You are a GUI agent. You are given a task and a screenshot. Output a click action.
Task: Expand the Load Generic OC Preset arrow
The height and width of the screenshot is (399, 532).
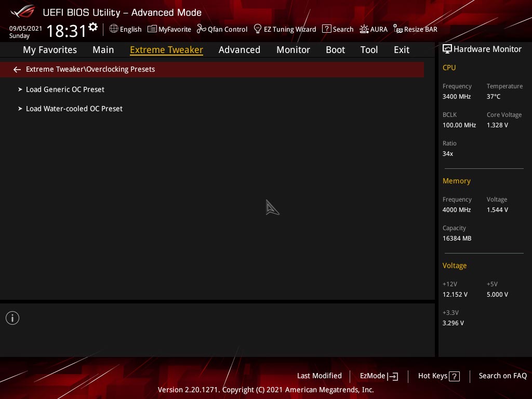click(x=20, y=89)
